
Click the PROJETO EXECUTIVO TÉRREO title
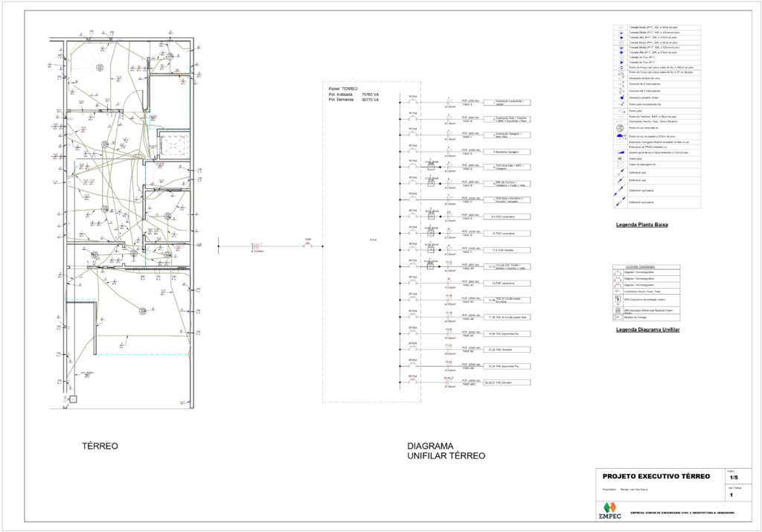click(656, 476)
